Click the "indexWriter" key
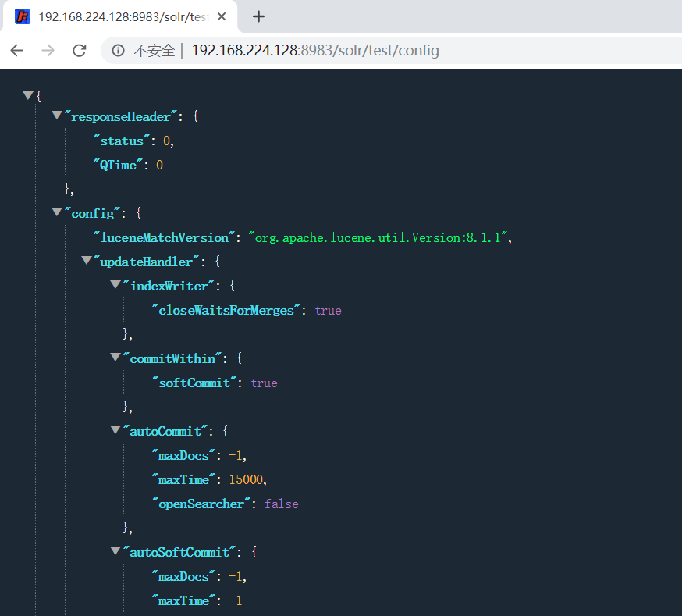 (x=169, y=287)
